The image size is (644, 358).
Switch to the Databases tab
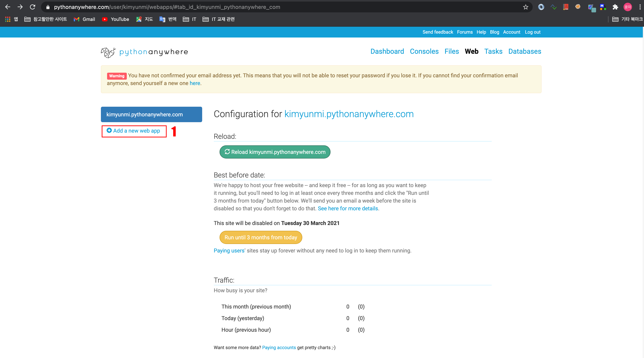click(x=525, y=51)
